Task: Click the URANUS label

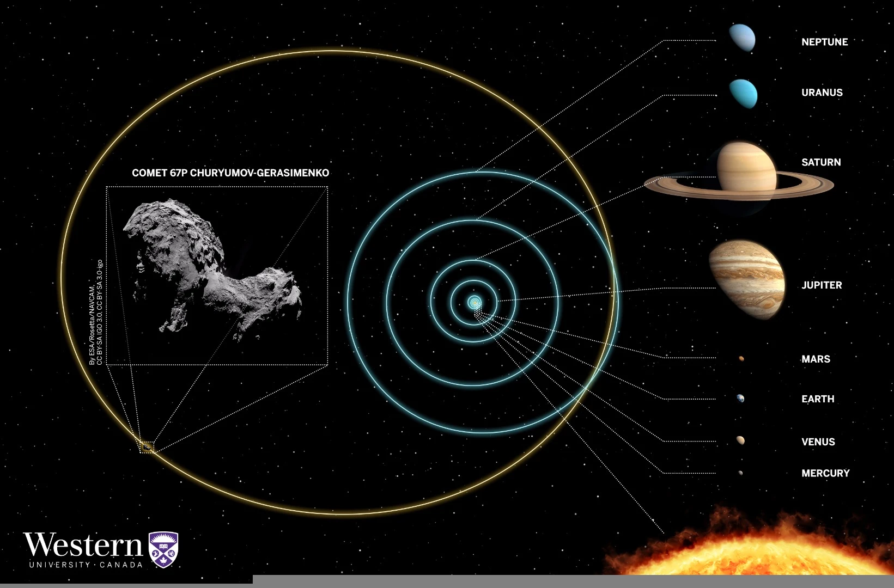Action: coord(822,93)
